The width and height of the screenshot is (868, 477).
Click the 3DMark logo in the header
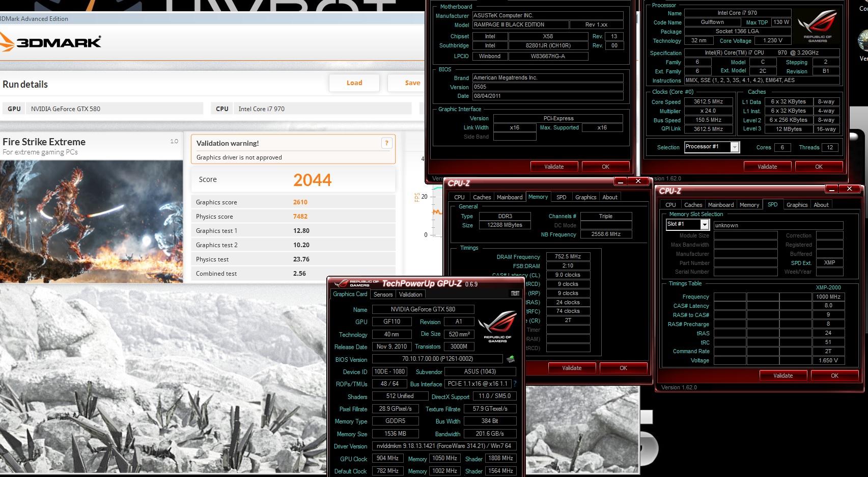coord(50,42)
